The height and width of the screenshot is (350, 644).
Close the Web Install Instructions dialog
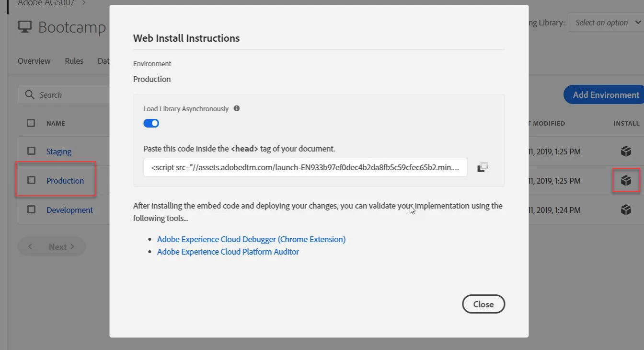pyautogui.click(x=483, y=304)
